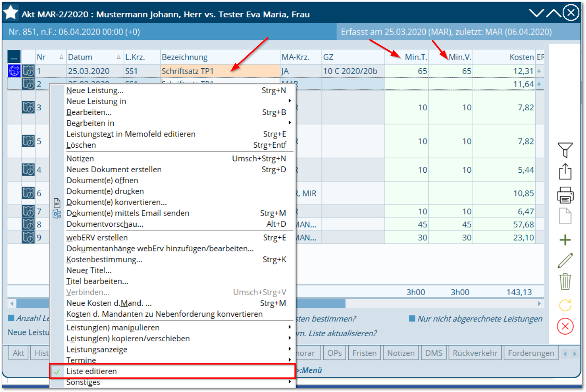Click the blue globe icon in row 1
Screen dimensions: 586x392
click(x=14, y=71)
